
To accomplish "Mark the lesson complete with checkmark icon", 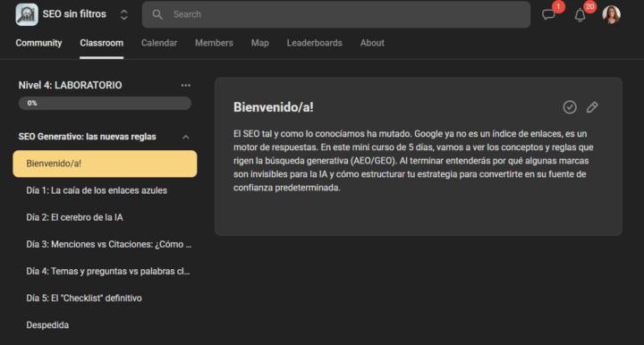I will 570,107.
